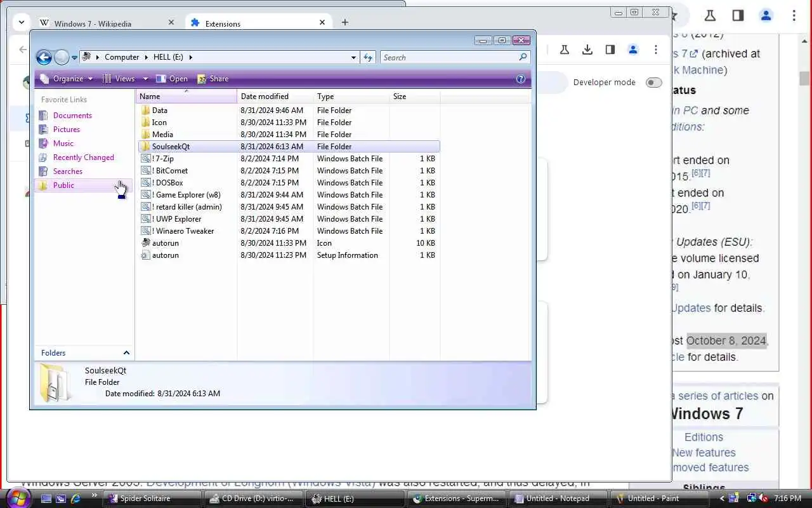812x508 pixels.
Task: Launch Internet Explorer from Quick Launch
Action: click(75, 498)
